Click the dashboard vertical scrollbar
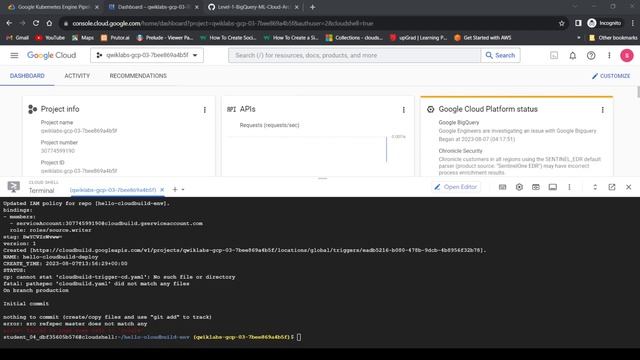This screenshot has height=360, width=640. coord(638,92)
